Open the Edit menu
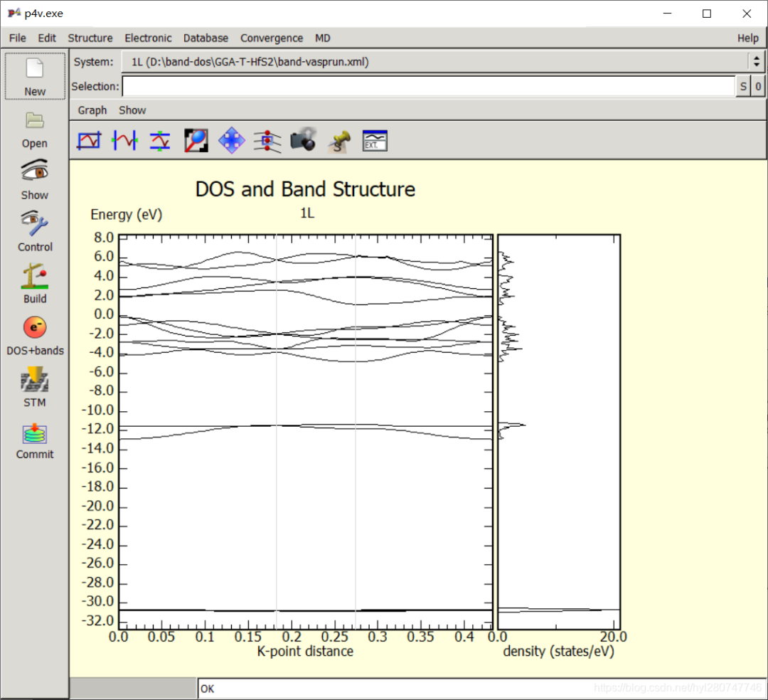Viewport: 768px width, 700px height. tap(47, 38)
